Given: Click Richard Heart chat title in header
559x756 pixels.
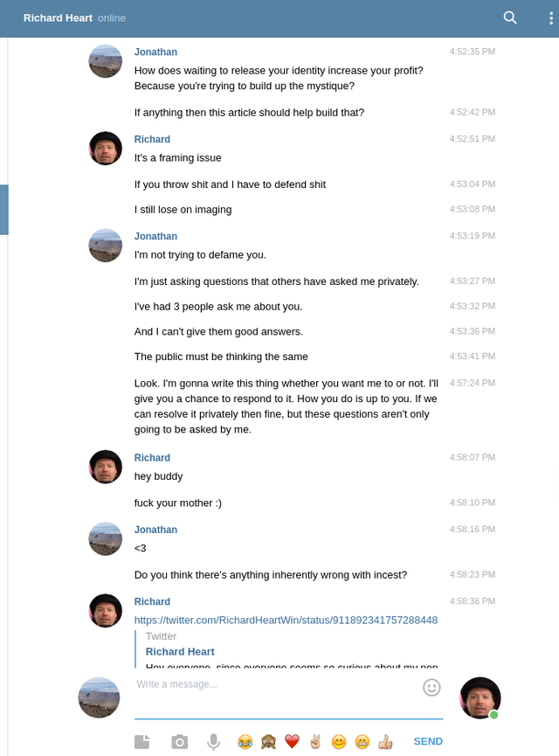Looking at the screenshot, I should 58,17.
